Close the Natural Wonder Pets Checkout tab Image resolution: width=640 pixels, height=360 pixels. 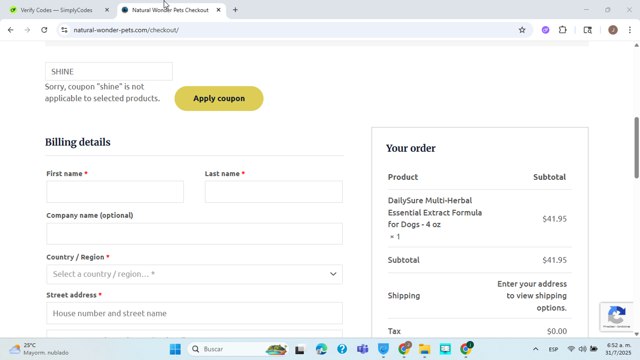point(218,10)
